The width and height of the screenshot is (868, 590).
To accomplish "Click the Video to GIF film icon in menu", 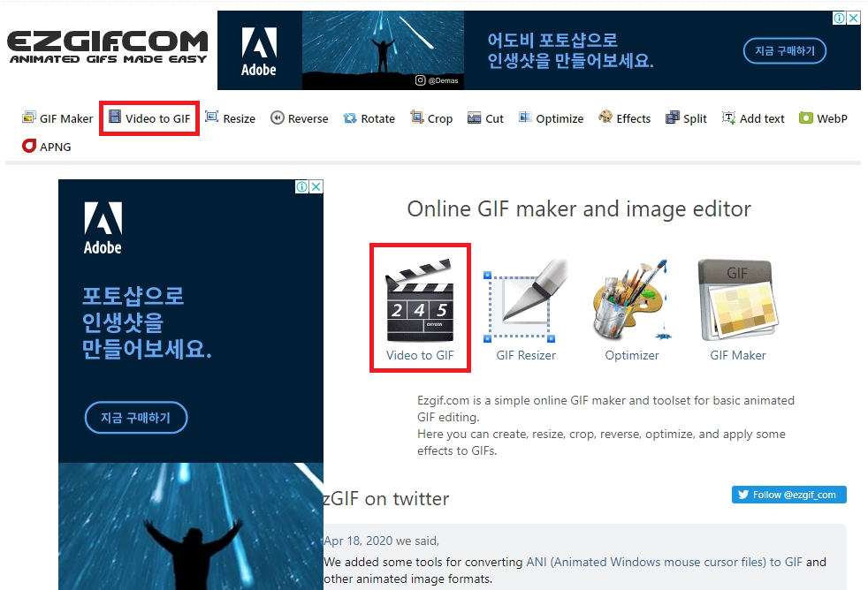I will point(115,117).
